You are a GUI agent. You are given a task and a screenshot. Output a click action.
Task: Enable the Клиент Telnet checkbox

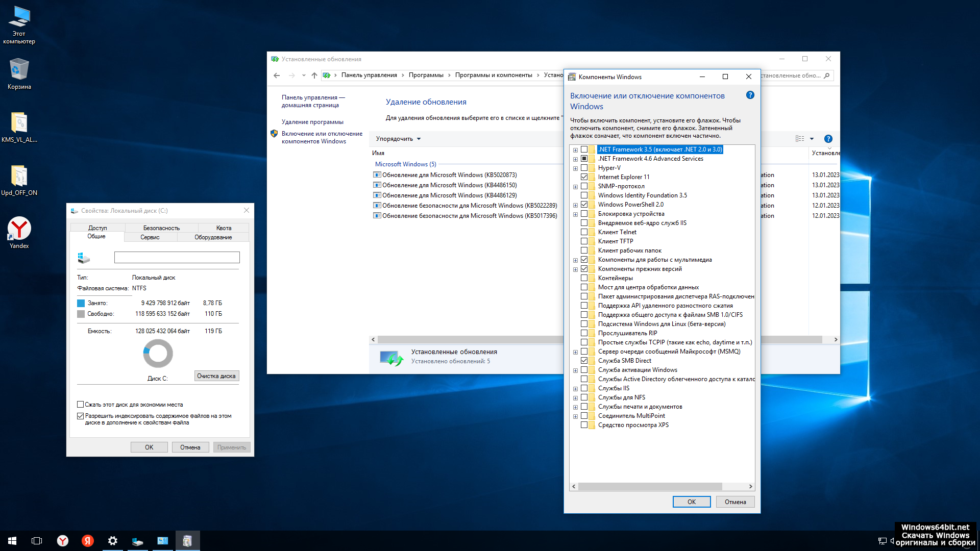coord(584,232)
